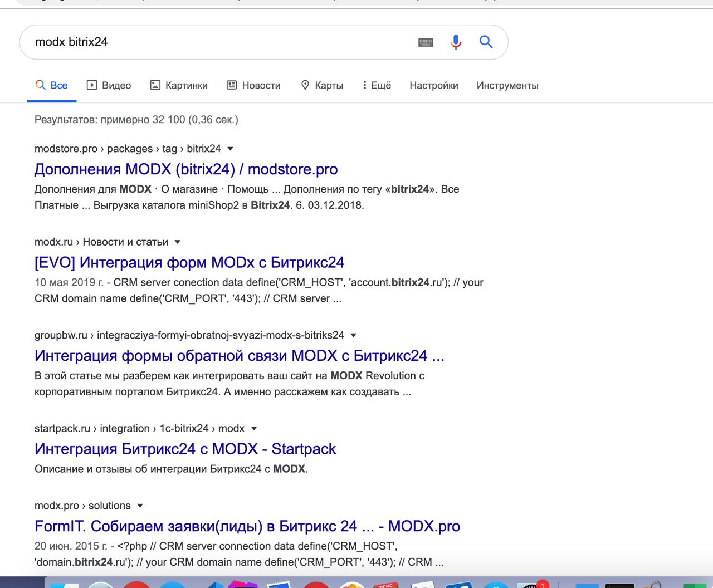The height and width of the screenshot is (588, 713).
Task: Open Инструменты search tools
Action: 507,85
